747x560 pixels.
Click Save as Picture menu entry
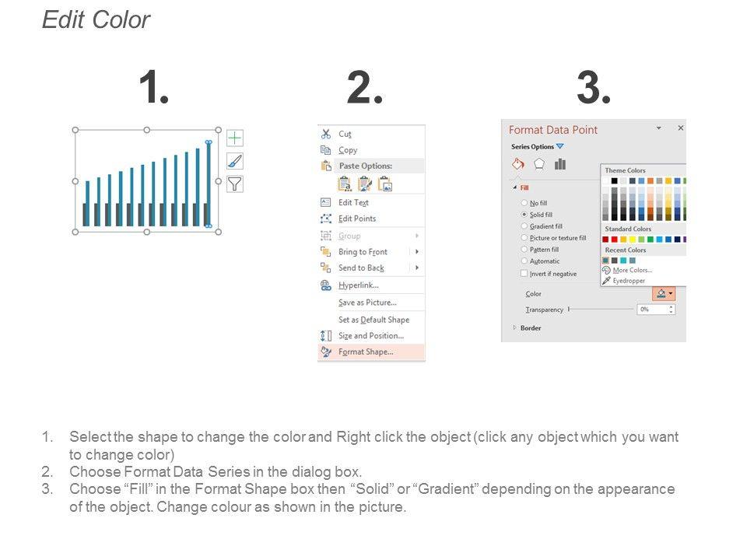pyautogui.click(x=366, y=303)
